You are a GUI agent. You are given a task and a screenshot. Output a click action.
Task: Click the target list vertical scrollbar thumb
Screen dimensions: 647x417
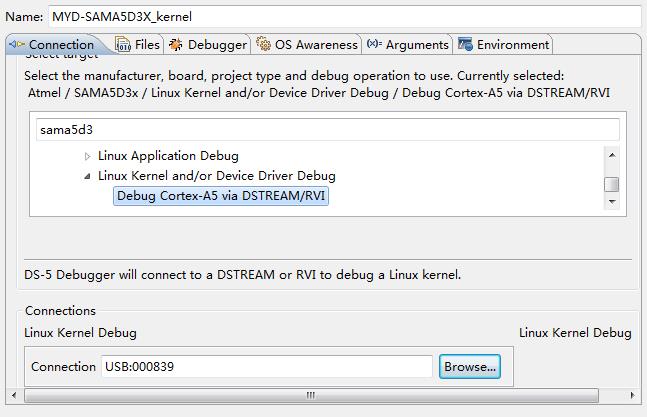pyautogui.click(x=612, y=184)
